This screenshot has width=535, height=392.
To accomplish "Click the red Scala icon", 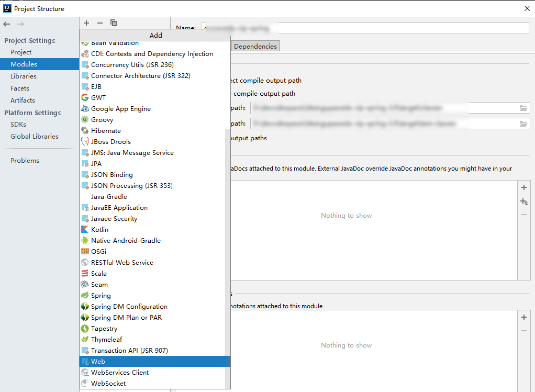I will point(85,273).
